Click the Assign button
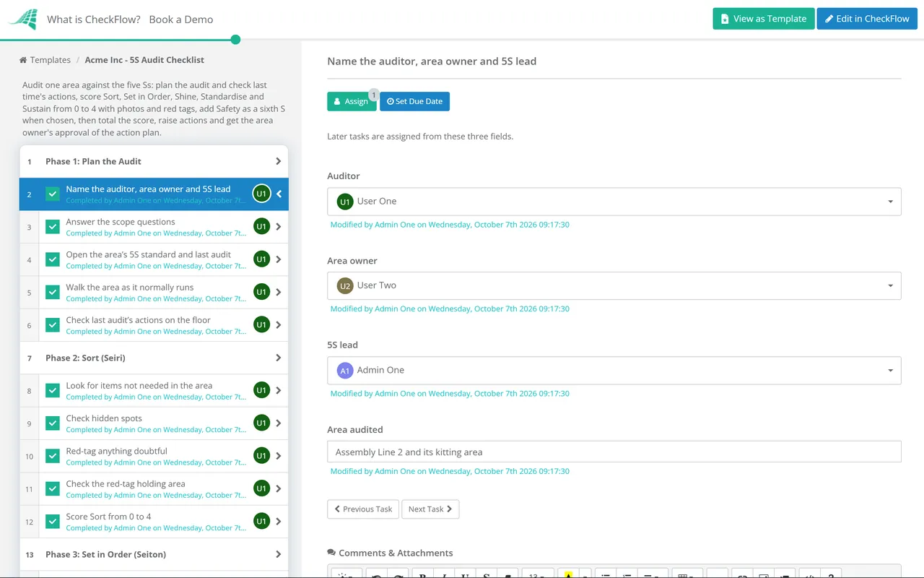Screen dimensions: 924x578 pyautogui.click(x=352, y=101)
